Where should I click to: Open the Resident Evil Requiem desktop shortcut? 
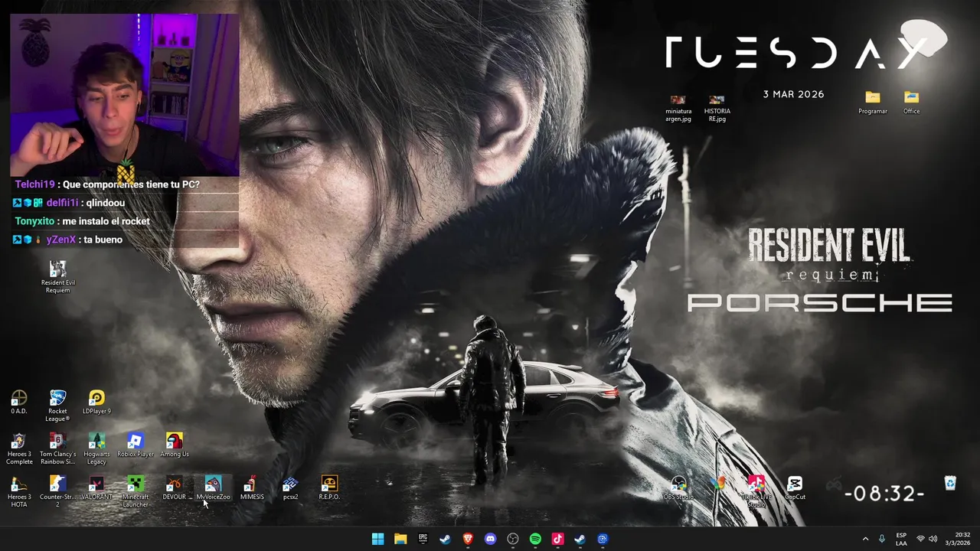tap(57, 276)
